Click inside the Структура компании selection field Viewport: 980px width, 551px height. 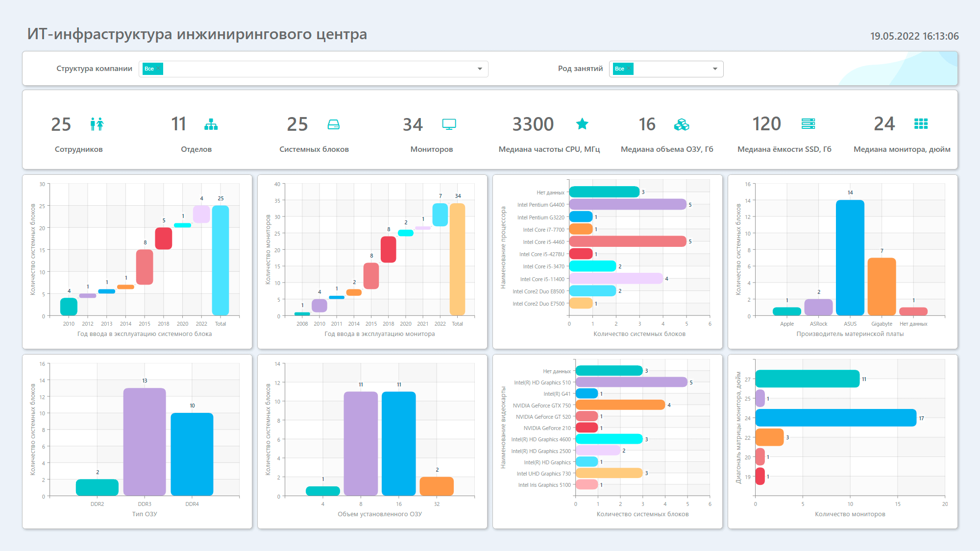[314, 69]
